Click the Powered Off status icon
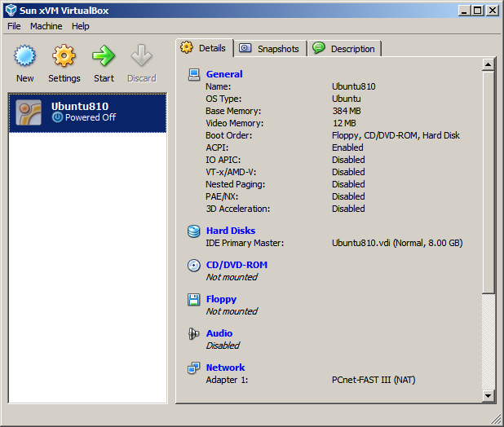The width and height of the screenshot is (504, 427). point(58,117)
